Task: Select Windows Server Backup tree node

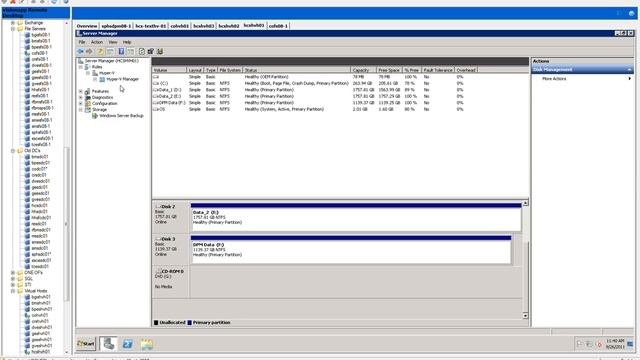Action: (121, 116)
